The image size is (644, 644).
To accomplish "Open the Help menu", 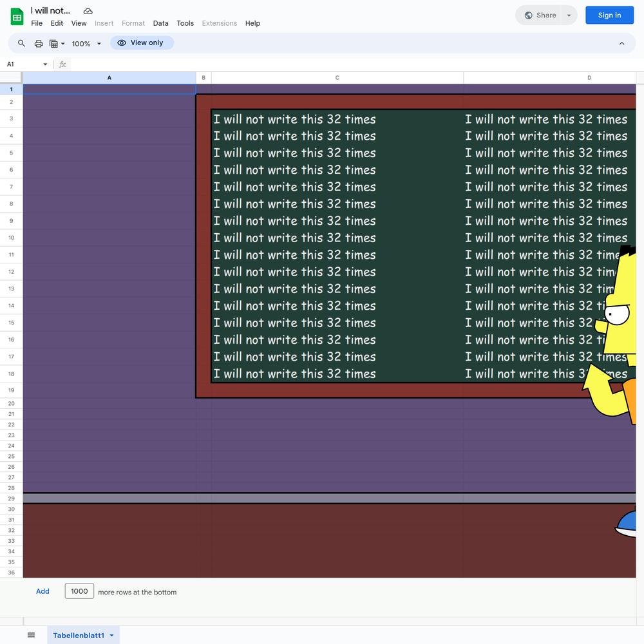I will click(x=252, y=23).
